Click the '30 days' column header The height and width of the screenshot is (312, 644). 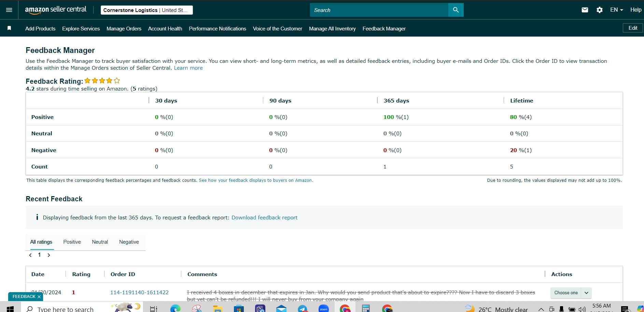click(166, 101)
